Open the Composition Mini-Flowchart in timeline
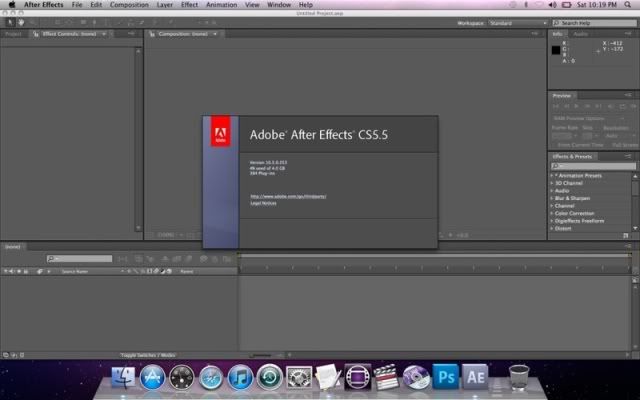The image size is (640, 400). coord(122,259)
